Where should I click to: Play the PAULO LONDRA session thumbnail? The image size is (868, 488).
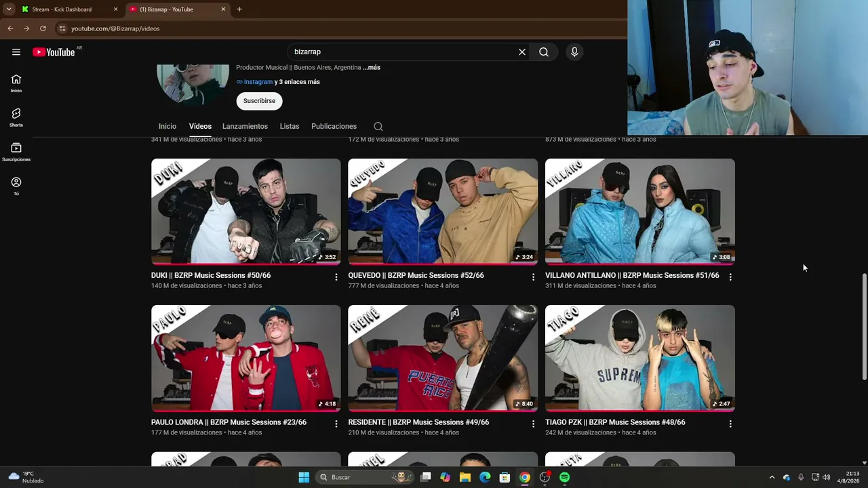246,358
